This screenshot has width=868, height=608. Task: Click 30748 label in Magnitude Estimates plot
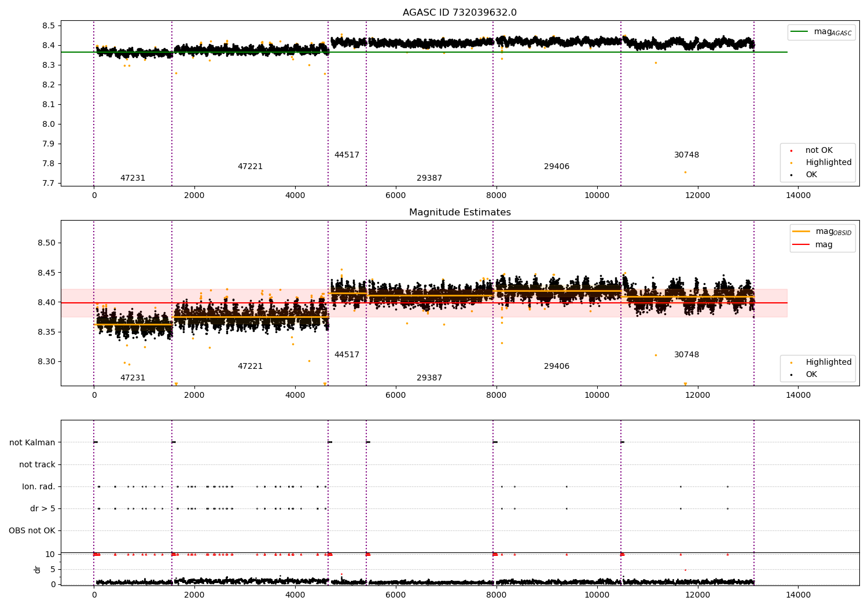(x=686, y=355)
